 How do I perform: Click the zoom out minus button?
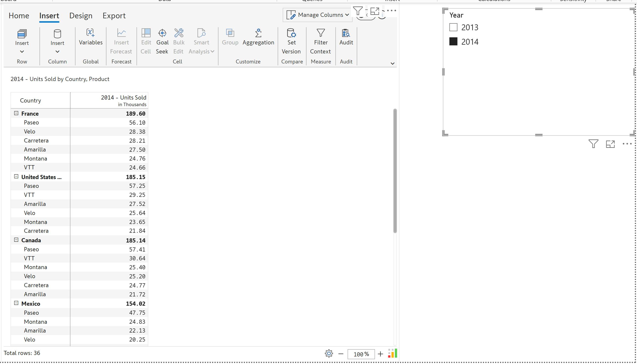pos(341,354)
